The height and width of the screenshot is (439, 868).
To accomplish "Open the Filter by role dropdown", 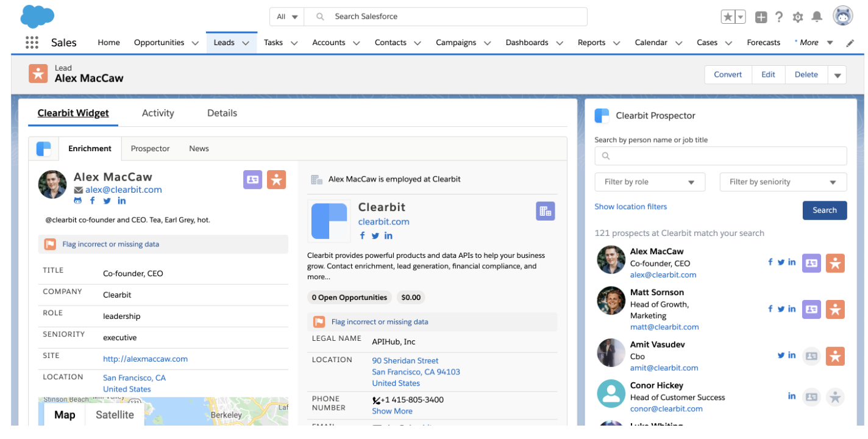I will [x=650, y=182].
